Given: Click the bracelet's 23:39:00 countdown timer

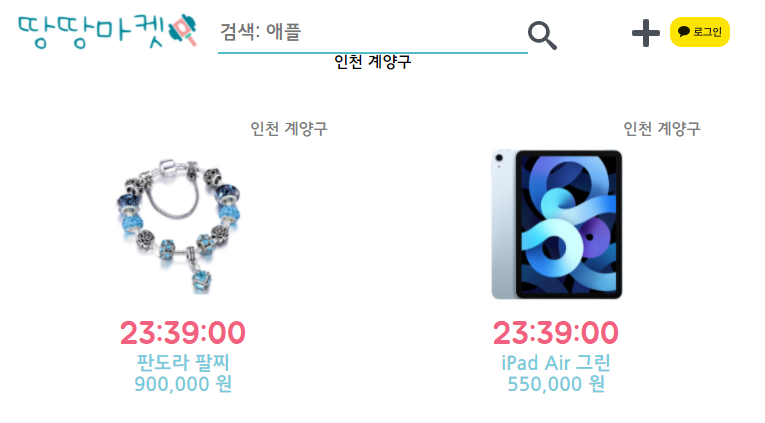Looking at the screenshot, I should pos(183,333).
